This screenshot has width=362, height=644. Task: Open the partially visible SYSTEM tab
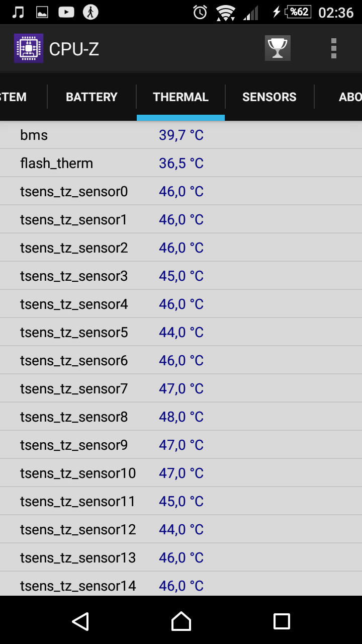point(13,97)
